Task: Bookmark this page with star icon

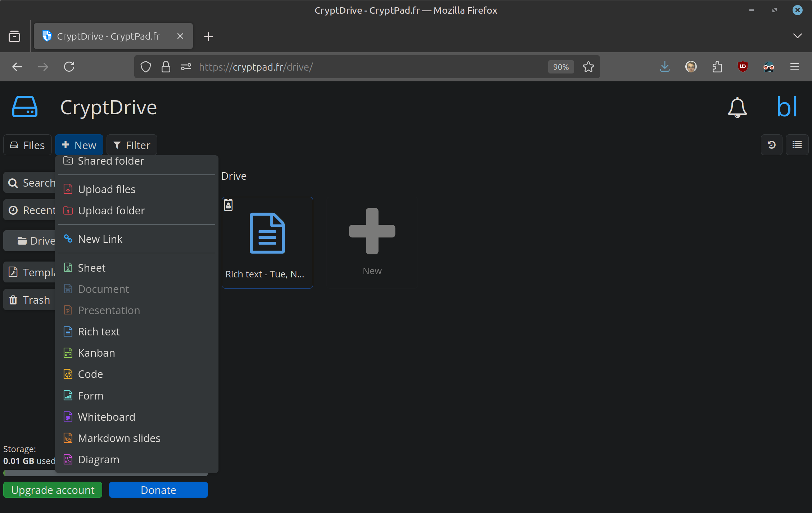Action: pos(588,67)
